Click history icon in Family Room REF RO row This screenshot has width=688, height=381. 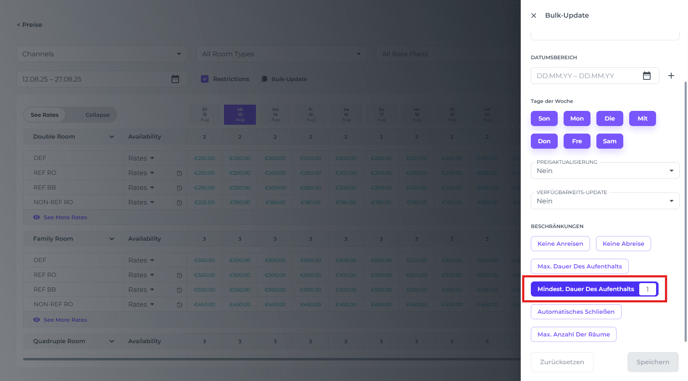point(179,276)
